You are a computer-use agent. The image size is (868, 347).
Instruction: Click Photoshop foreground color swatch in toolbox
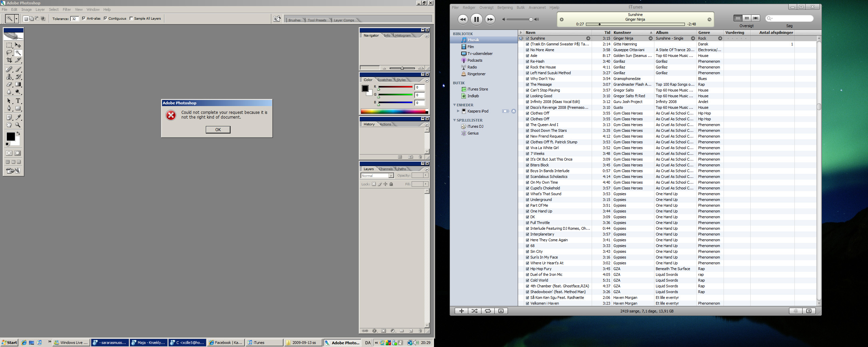click(x=11, y=136)
